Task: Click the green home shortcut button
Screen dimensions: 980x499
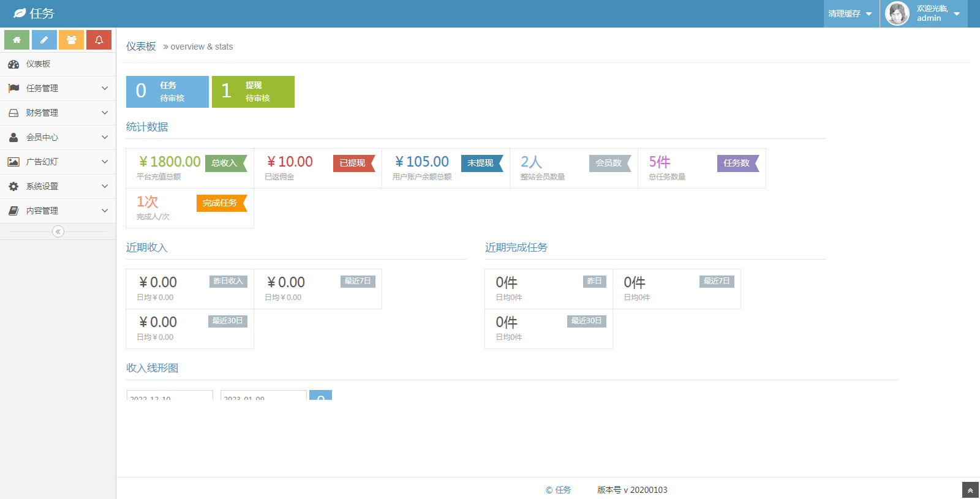Action: pyautogui.click(x=17, y=40)
